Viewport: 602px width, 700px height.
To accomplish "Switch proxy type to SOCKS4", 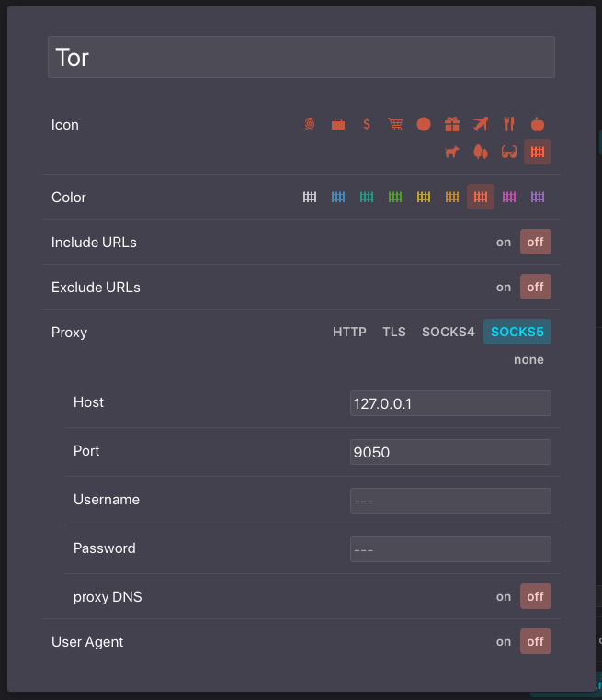I will pos(449,332).
